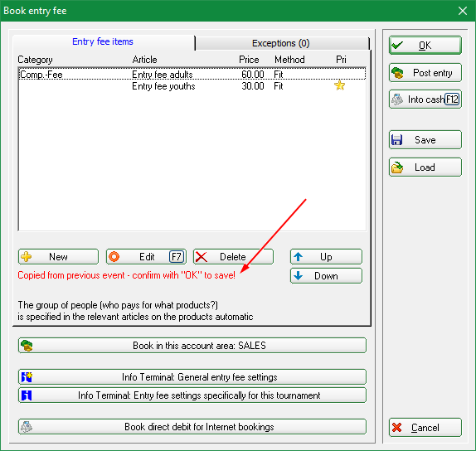Click the Post entry money icon
The width and height of the screenshot is (476, 451).
[397, 73]
